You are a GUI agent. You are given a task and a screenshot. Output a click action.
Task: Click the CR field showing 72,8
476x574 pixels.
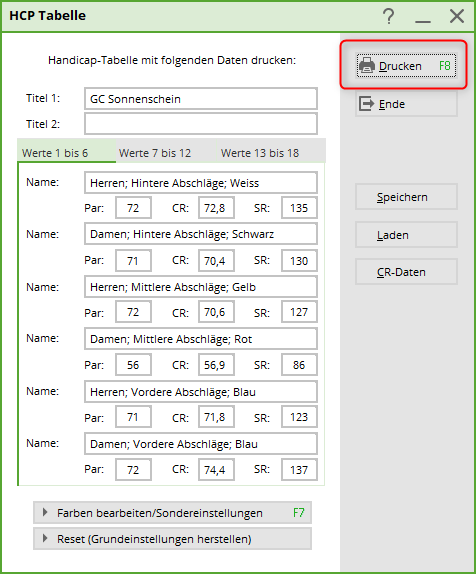(216, 208)
